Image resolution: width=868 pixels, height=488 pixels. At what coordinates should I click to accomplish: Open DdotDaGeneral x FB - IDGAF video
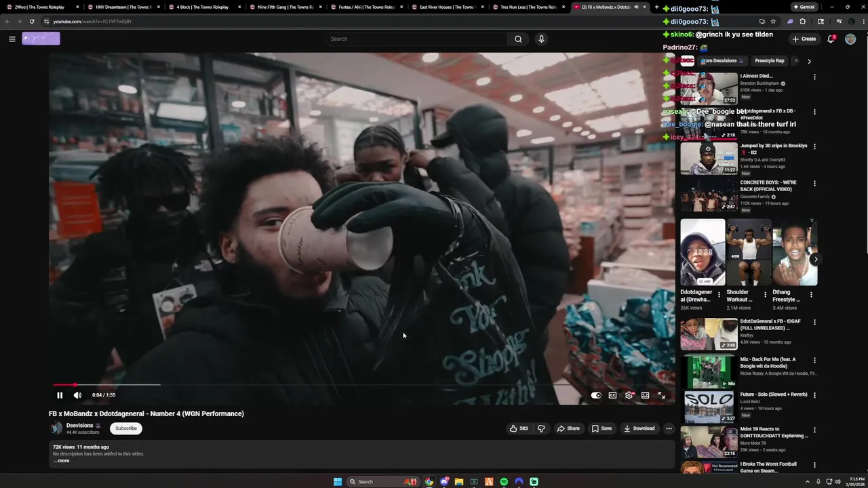click(709, 334)
